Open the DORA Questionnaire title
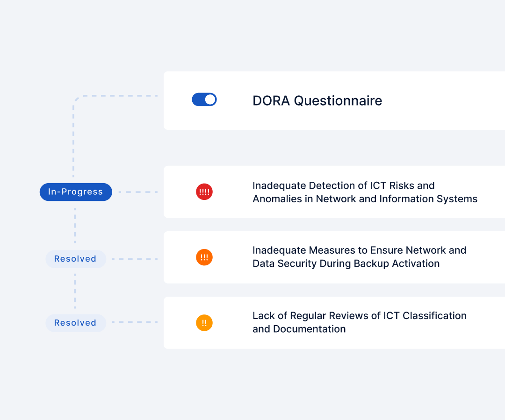The image size is (505, 420). [317, 101]
